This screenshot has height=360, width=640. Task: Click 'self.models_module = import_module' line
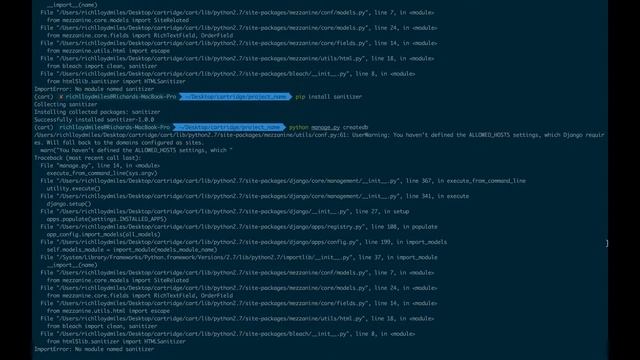pyautogui.click(x=132, y=250)
